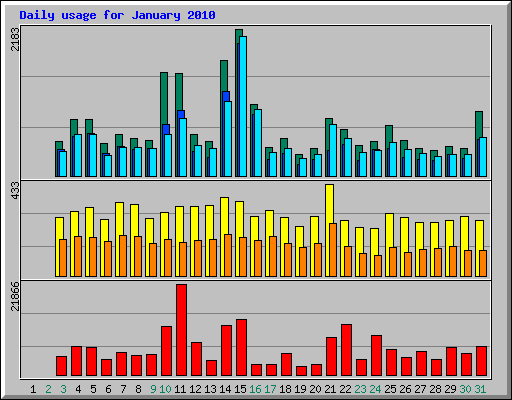
Task: Click the cyan bar for day 14
Action: [228, 139]
